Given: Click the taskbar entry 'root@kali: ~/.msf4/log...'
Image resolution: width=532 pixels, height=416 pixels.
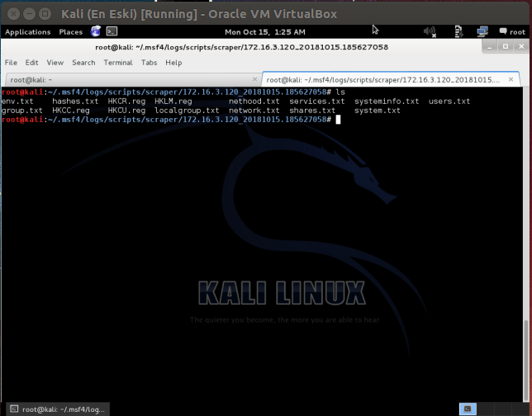Looking at the screenshot, I should tap(58, 409).
